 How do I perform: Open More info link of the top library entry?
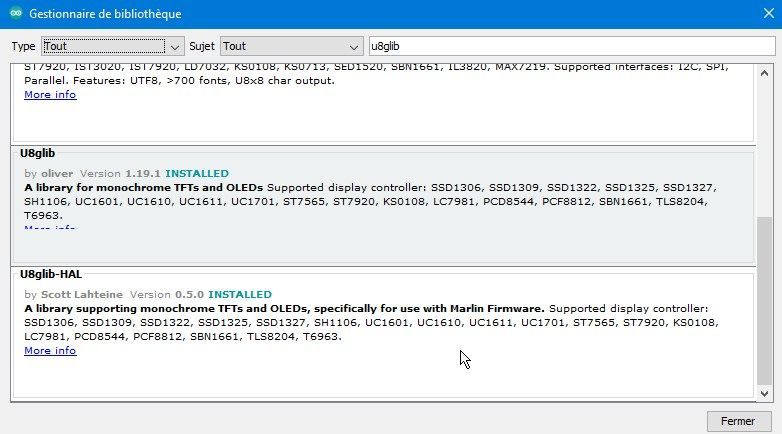[50, 95]
